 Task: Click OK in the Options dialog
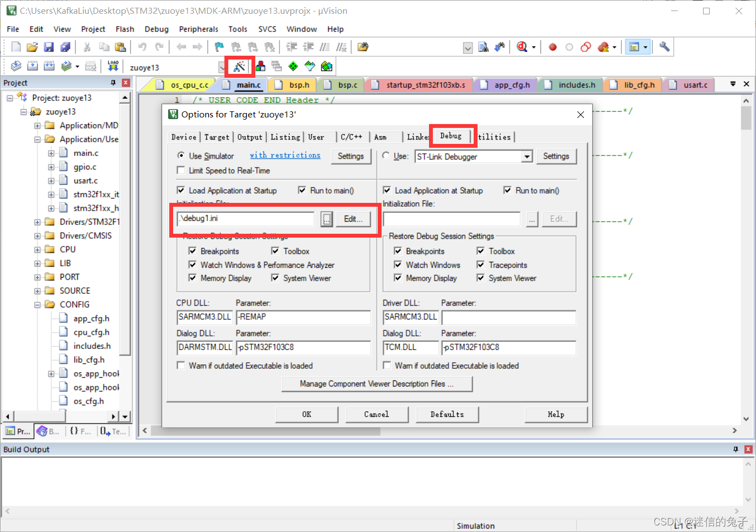307,414
